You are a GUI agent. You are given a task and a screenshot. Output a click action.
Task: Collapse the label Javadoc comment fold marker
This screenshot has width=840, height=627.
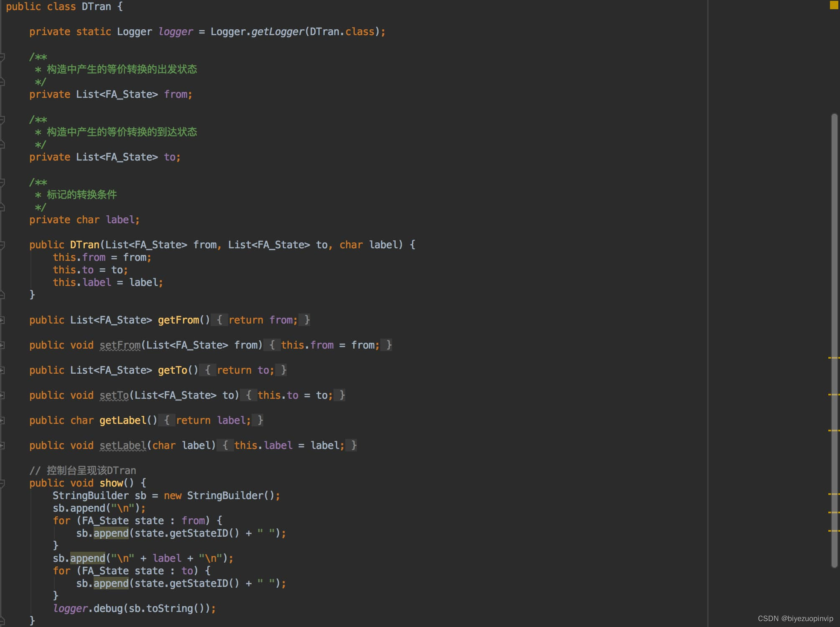click(x=2, y=183)
